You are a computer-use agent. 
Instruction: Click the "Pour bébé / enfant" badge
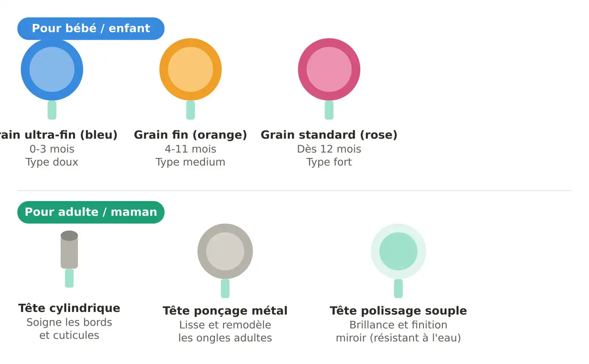(x=91, y=28)
